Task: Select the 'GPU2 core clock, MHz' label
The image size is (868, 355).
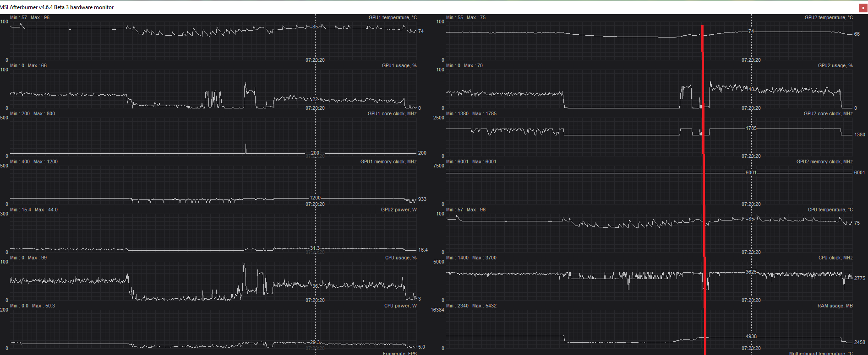Action: pyautogui.click(x=828, y=113)
